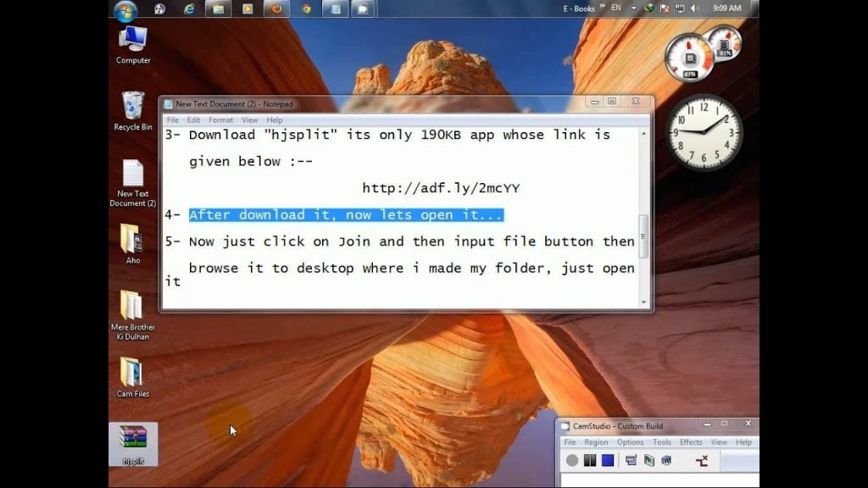Open the Region menu in CamStudio

596,442
